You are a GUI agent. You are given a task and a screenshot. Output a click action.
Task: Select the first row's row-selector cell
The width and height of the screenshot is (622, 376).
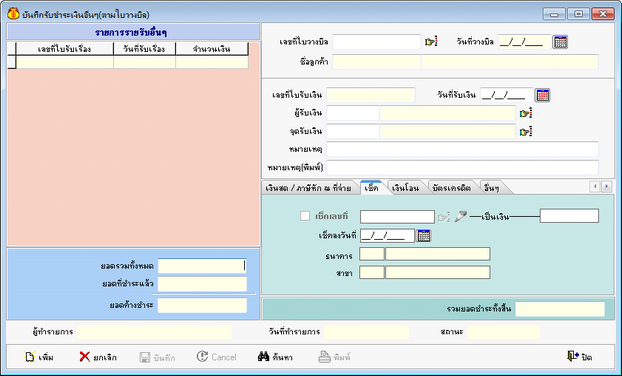pyautogui.click(x=12, y=62)
